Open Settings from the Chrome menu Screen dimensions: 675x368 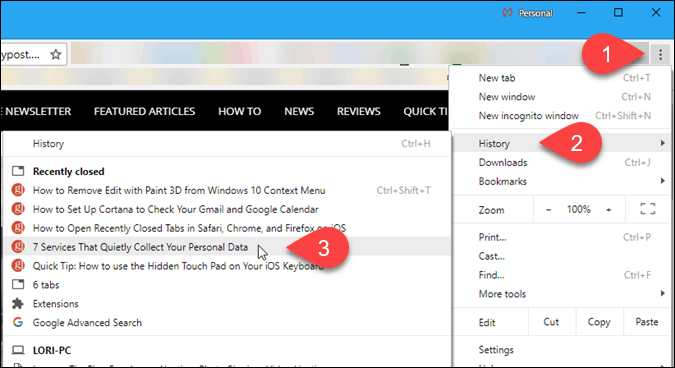coord(561,350)
